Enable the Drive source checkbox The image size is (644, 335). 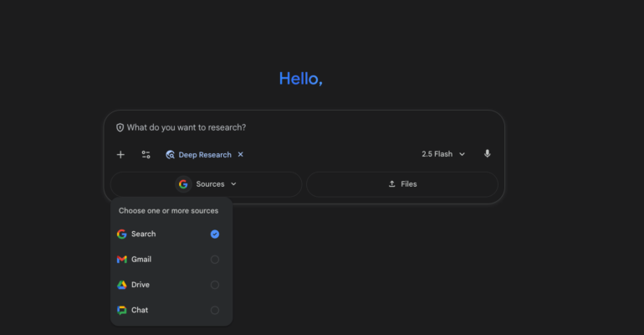215,285
